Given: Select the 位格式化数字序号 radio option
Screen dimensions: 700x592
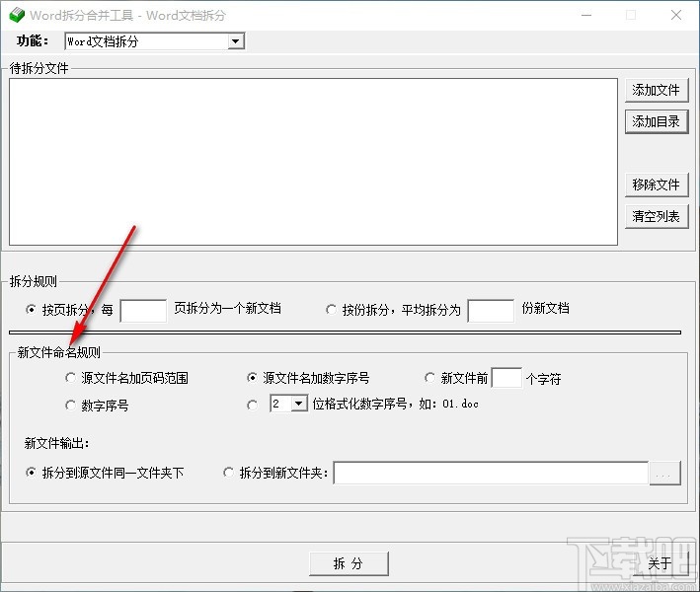Looking at the screenshot, I should click(x=252, y=406).
